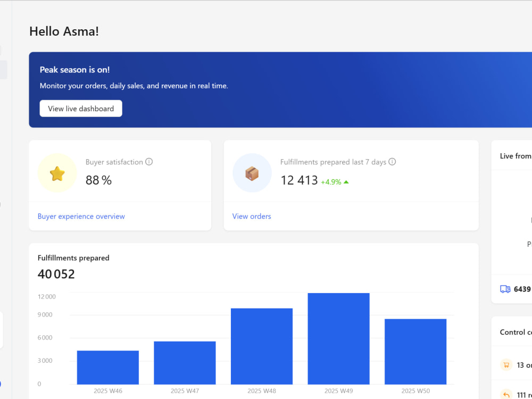Select the 2025 W50 bar in chart
The width and height of the screenshot is (532, 399).
coord(415,352)
